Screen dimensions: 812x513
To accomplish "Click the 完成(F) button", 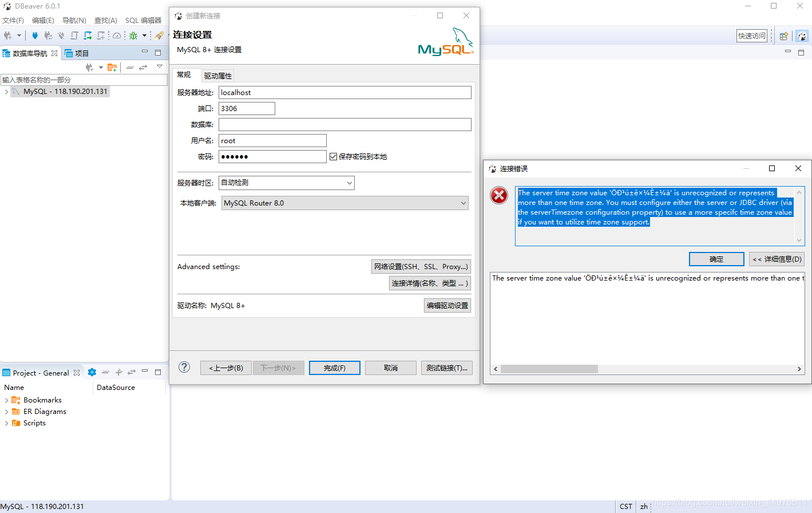I will click(x=335, y=368).
